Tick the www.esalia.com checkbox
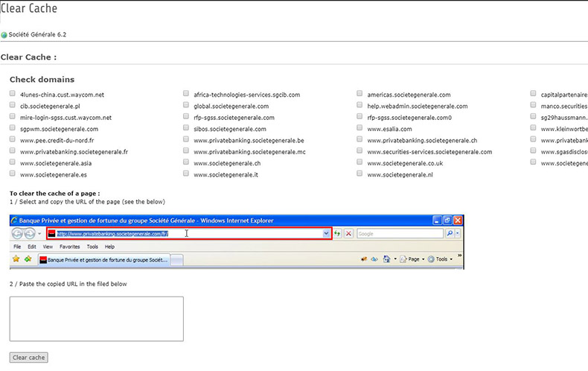Screen dimensions: 588x371 tap(359, 127)
